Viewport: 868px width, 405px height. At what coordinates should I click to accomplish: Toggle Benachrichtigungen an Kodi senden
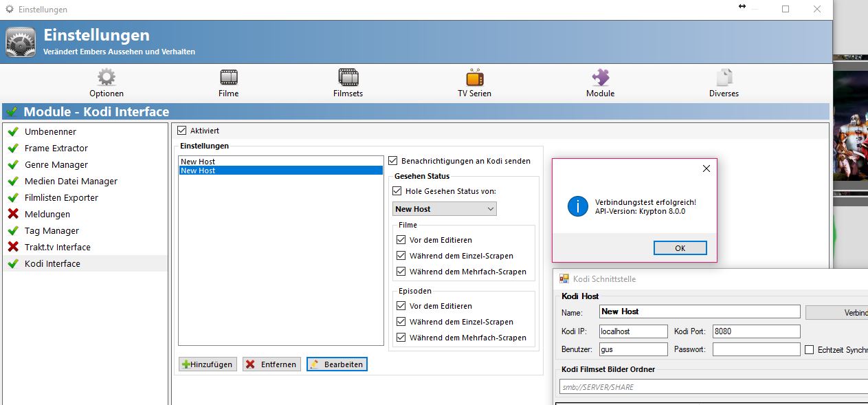click(393, 161)
